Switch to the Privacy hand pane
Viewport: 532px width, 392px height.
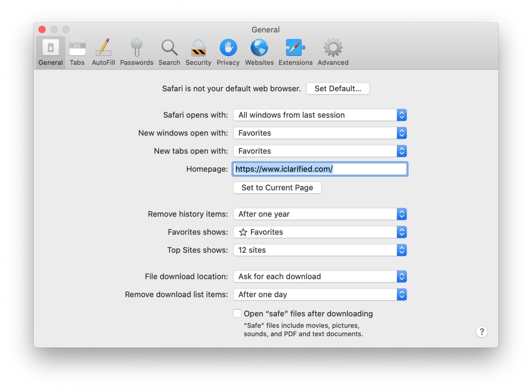coord(228,52)
